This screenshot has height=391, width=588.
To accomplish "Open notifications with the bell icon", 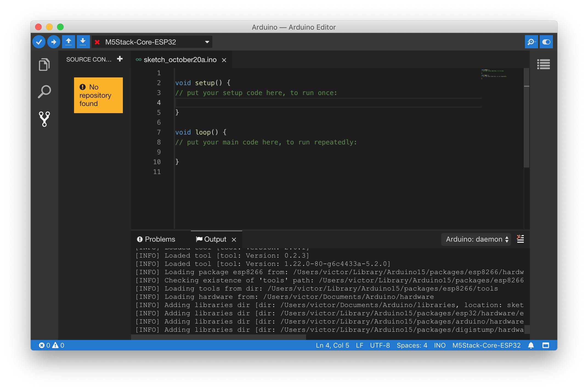I will [x=531, y=345].
